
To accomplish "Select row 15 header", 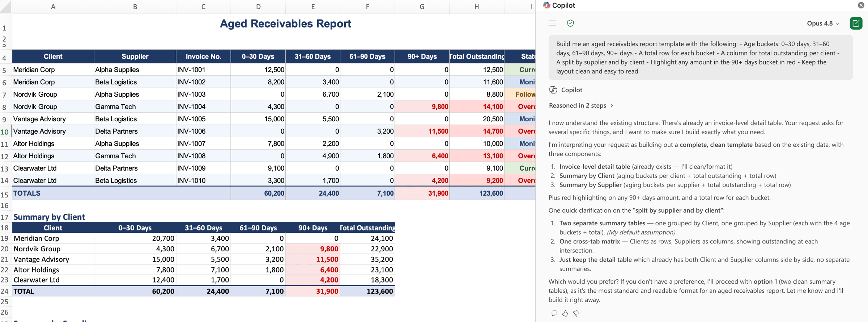I will (5, 194).
